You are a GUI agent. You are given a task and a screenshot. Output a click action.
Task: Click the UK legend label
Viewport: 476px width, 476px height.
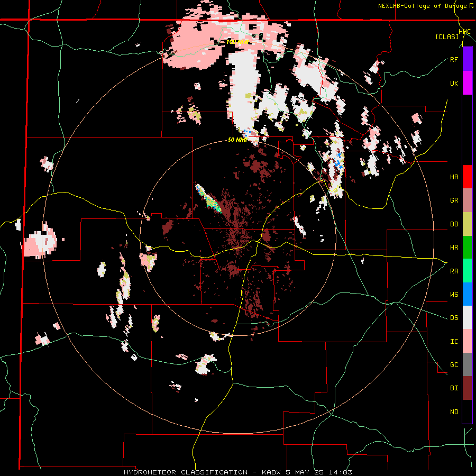click(454, 84)
